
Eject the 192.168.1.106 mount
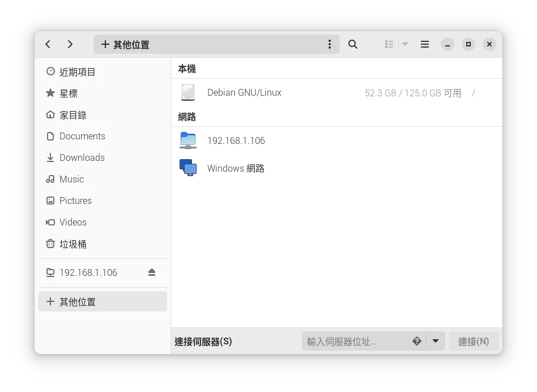tap(152, 272)
